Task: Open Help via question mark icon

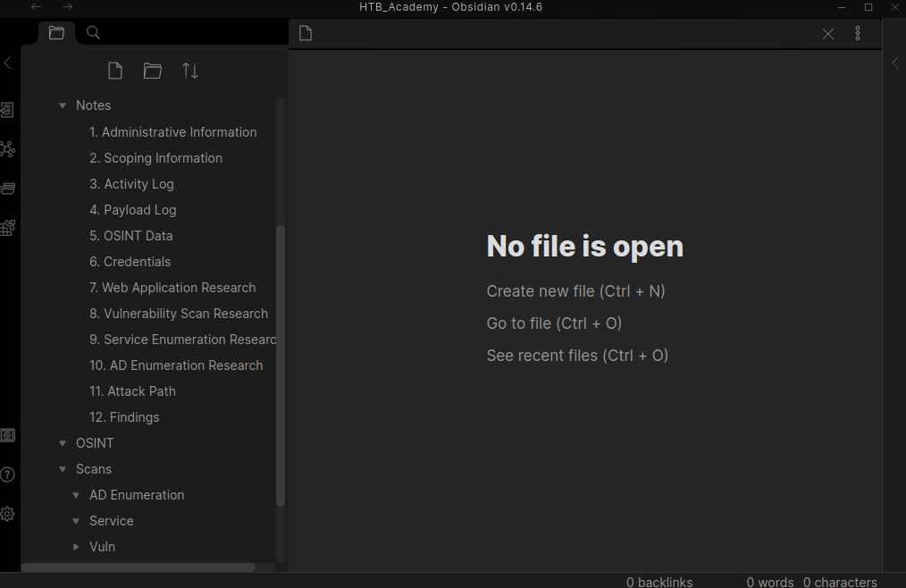Action: click(7, 475)
